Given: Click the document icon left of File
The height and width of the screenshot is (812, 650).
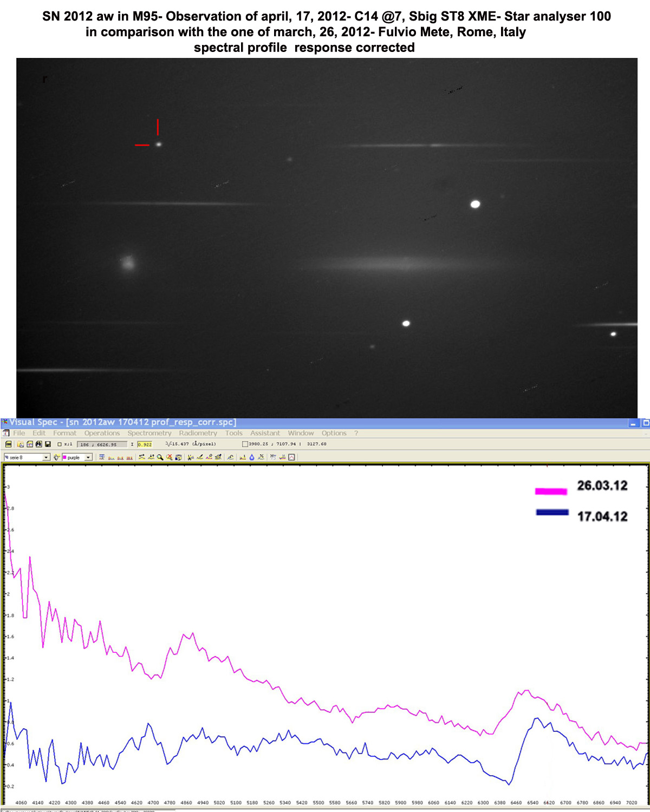Looking at the screenshot, I should click(x=6, y=433).
